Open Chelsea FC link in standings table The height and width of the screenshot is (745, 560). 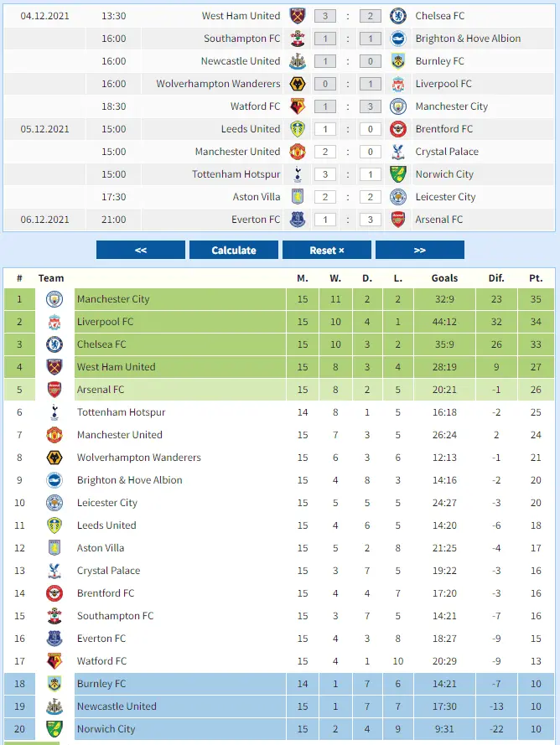[x=101, y=344]
